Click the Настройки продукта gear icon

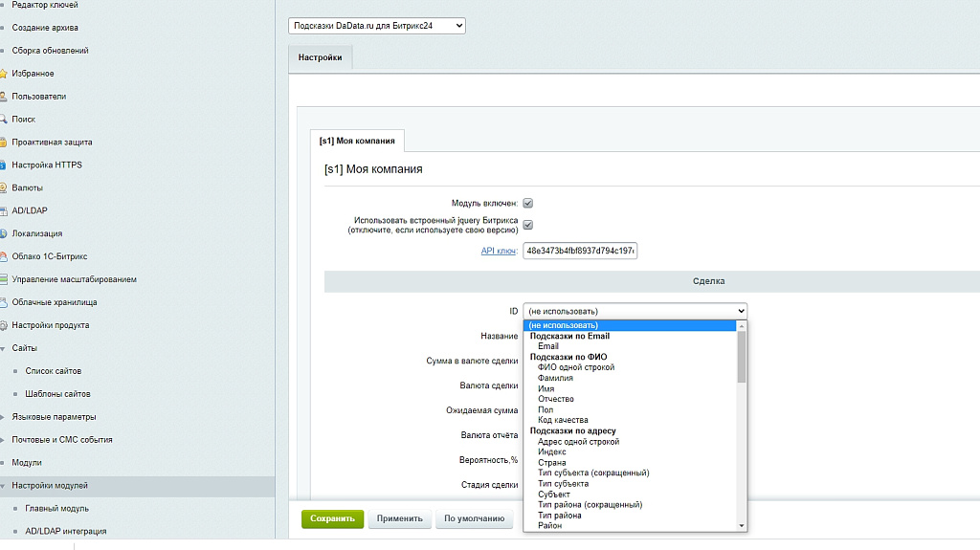(x=4, y=325)
